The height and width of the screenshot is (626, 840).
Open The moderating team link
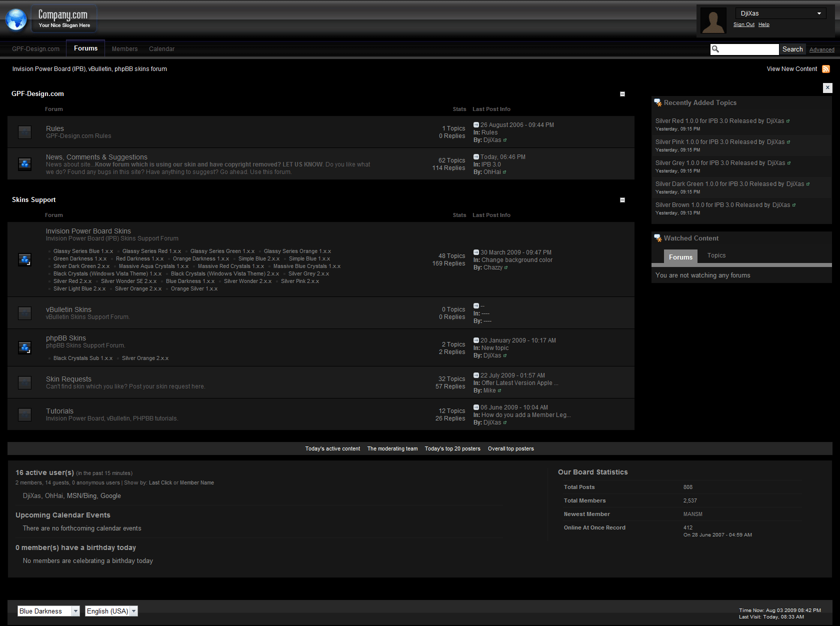click(x=392, y=448)
